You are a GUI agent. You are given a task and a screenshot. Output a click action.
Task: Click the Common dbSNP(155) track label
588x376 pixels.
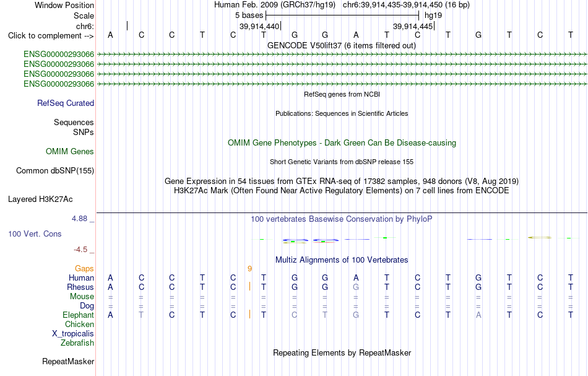pos(55,171)
